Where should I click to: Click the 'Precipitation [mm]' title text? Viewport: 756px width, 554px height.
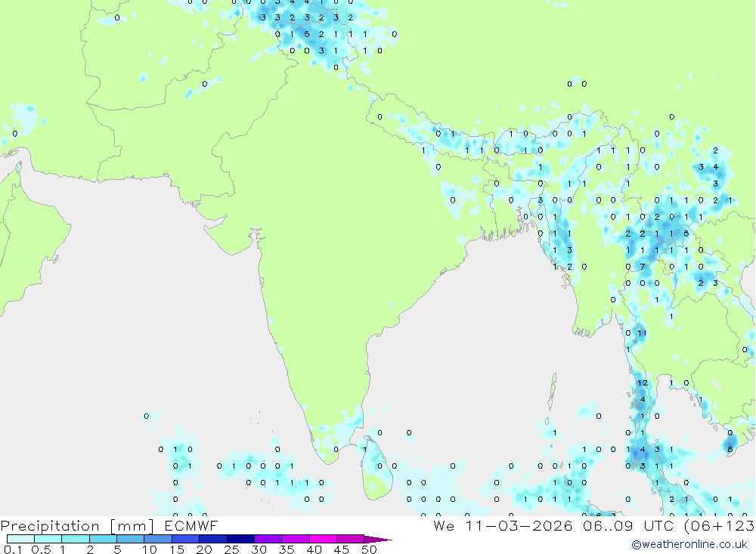pyautogui.click(x=77, y=526)
